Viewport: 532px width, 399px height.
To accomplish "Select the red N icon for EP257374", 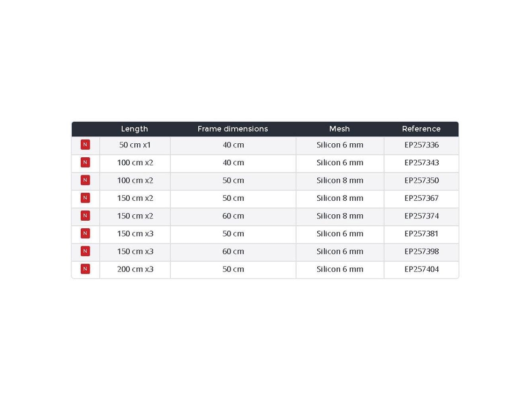I will 85,216.
